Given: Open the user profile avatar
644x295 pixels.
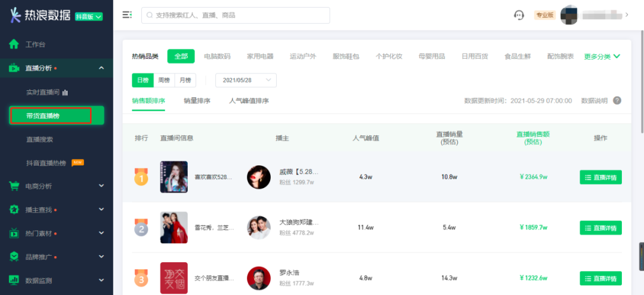Looking at the screenshot, I should tap(569, 15).
